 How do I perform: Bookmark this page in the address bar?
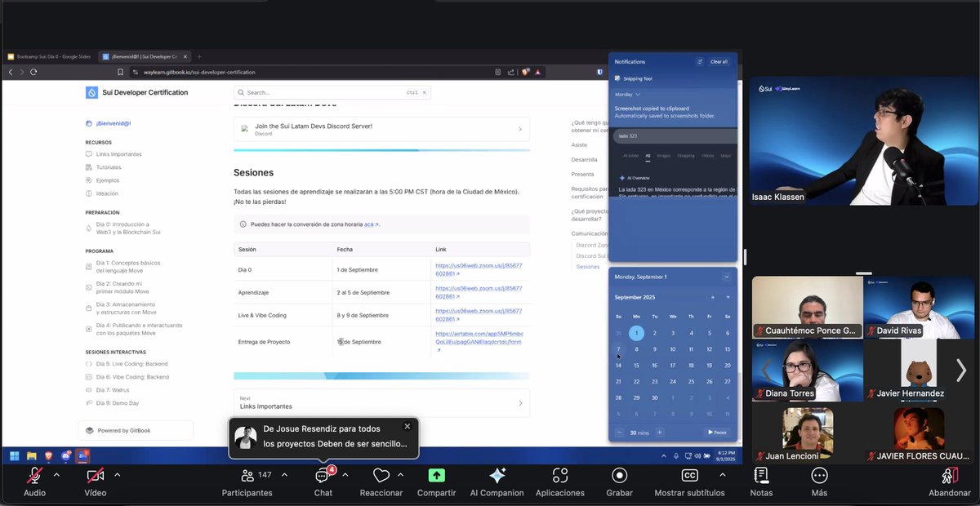(x=121, y=72)
